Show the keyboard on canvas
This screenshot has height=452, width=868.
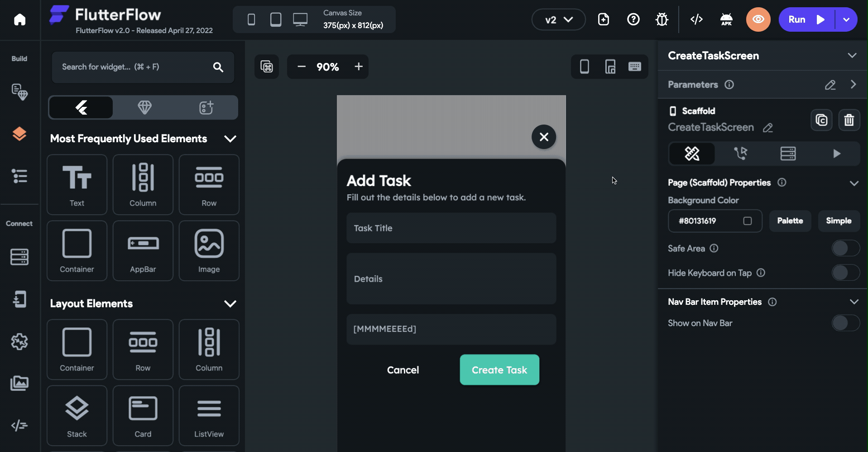tap(635, 67)
